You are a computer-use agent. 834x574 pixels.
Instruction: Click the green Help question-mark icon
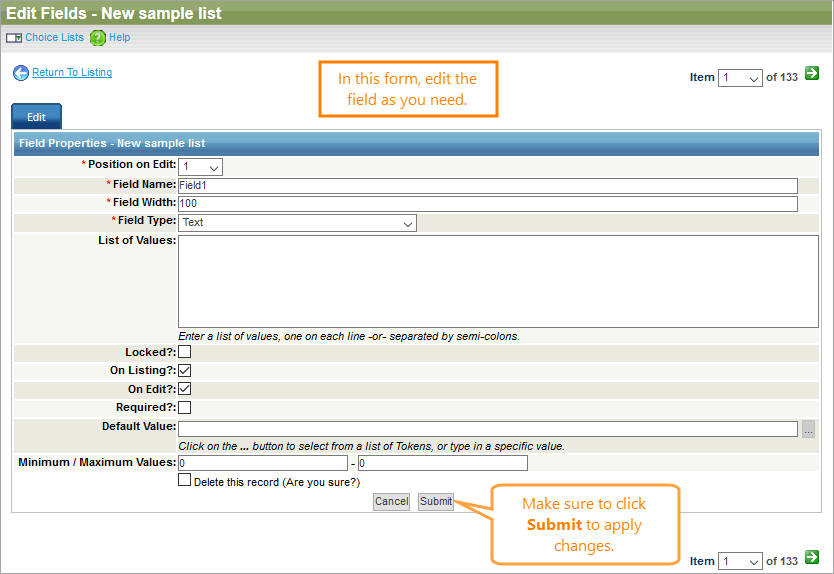pos(97,38)
